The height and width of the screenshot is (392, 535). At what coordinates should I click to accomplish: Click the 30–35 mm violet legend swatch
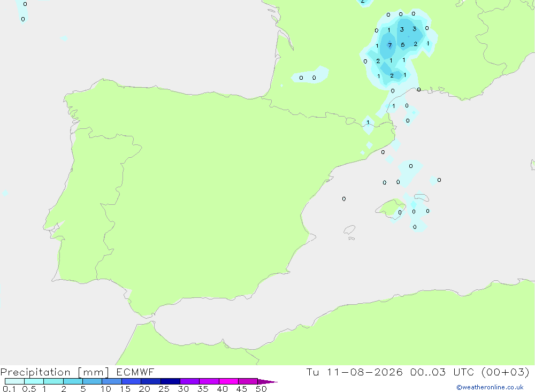pyautogui.click(x=189, y=381)
